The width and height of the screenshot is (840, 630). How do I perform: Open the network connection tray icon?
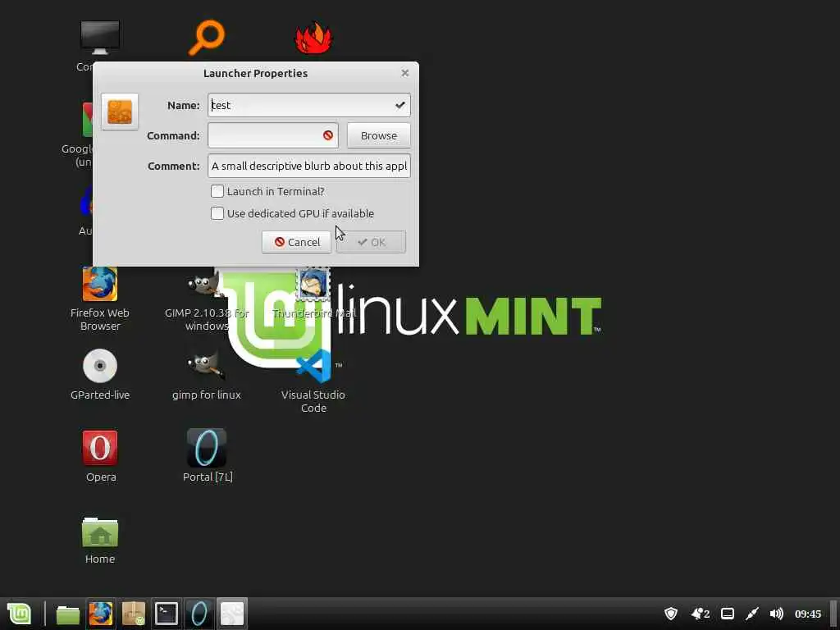751,614
